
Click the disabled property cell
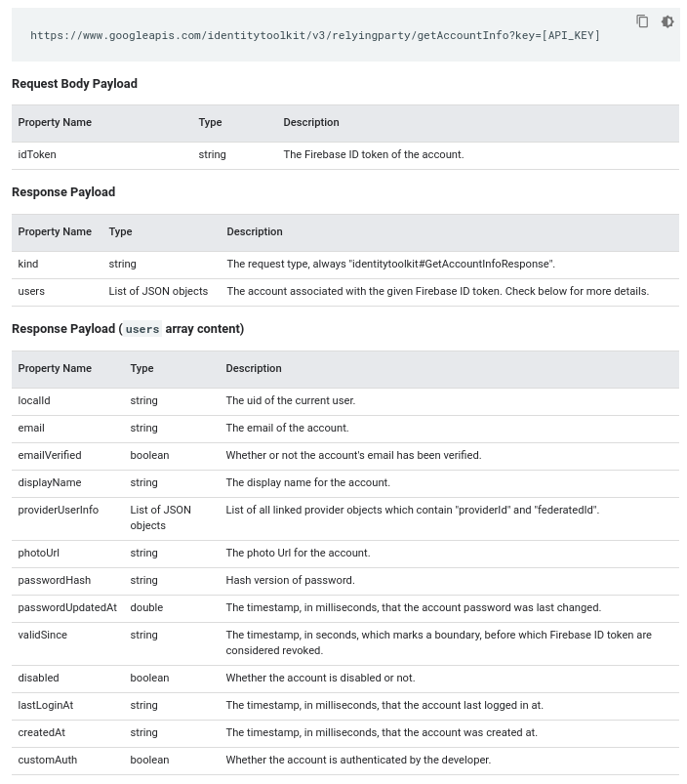38,678
